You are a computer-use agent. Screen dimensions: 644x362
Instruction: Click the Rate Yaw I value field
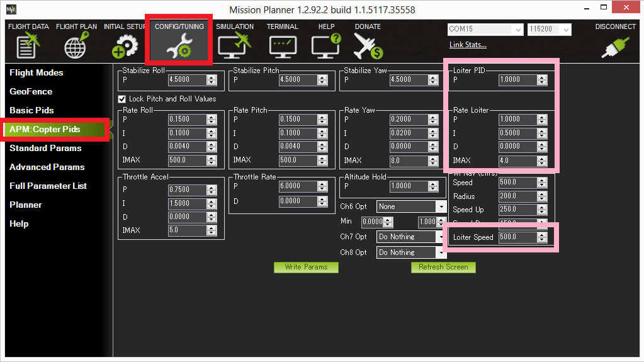[x=409, y=133]
